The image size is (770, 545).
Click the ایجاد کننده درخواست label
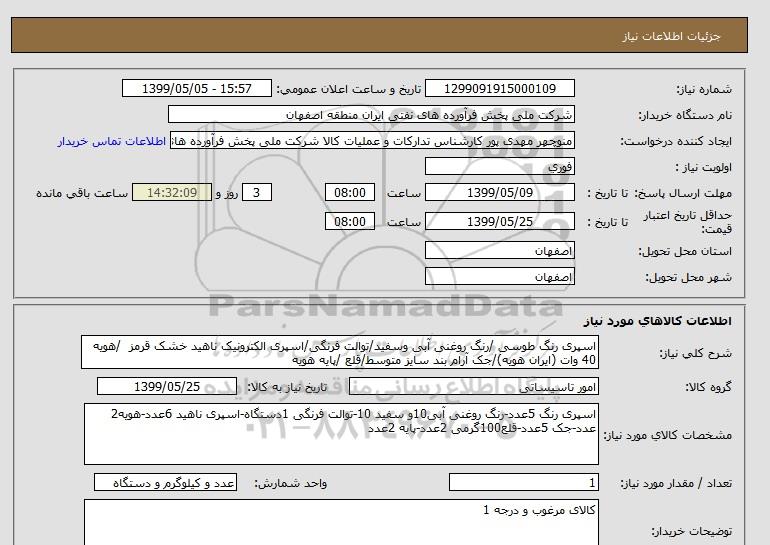[x=676, y=141]
